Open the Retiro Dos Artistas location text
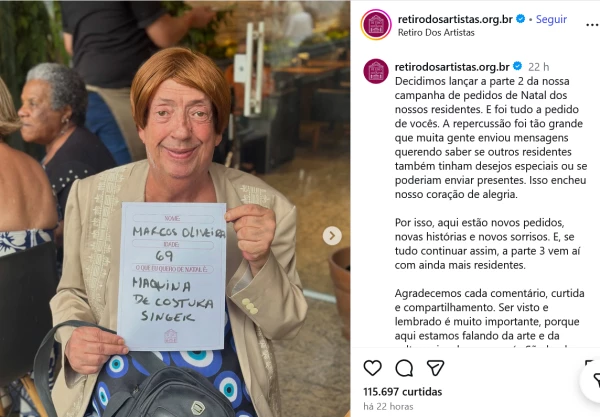 click(436, 33)
